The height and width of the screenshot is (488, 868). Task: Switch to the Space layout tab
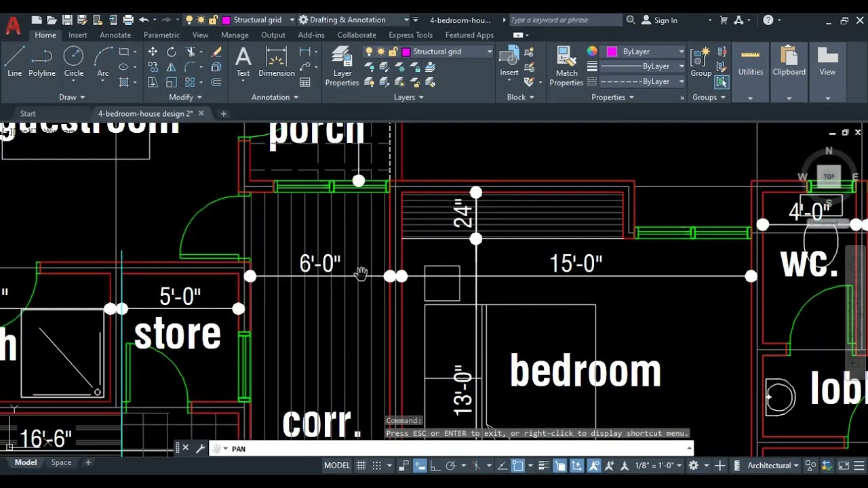[x=61, y=462]
